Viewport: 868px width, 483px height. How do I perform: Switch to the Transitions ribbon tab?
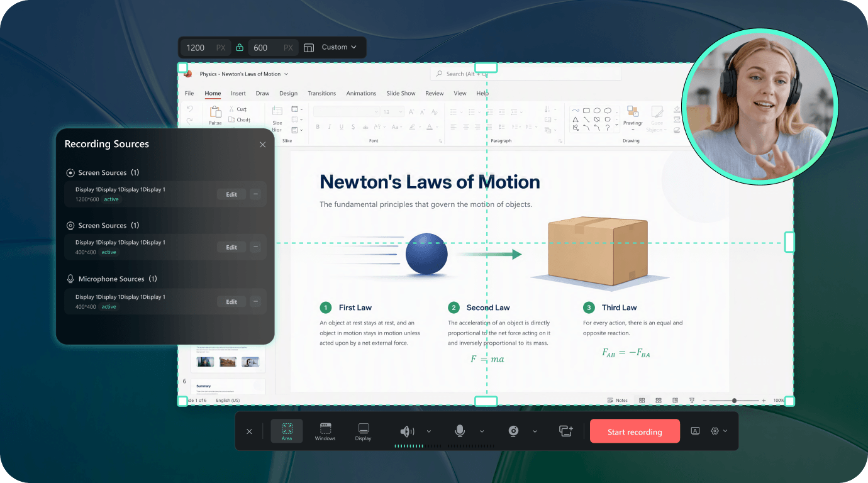tap(322, 93)
